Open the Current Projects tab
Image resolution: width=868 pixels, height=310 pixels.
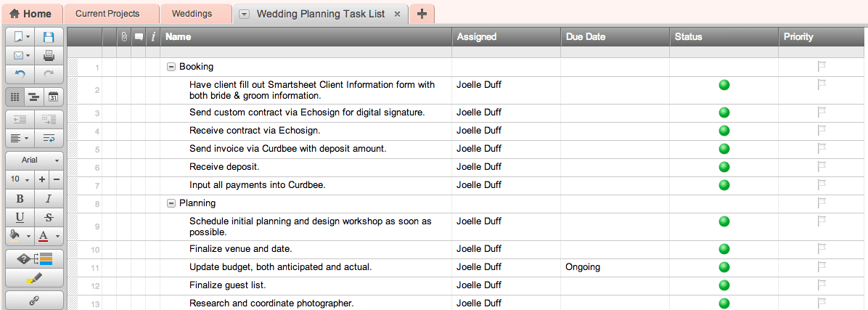pyautogui.click(x=107, y=14)
